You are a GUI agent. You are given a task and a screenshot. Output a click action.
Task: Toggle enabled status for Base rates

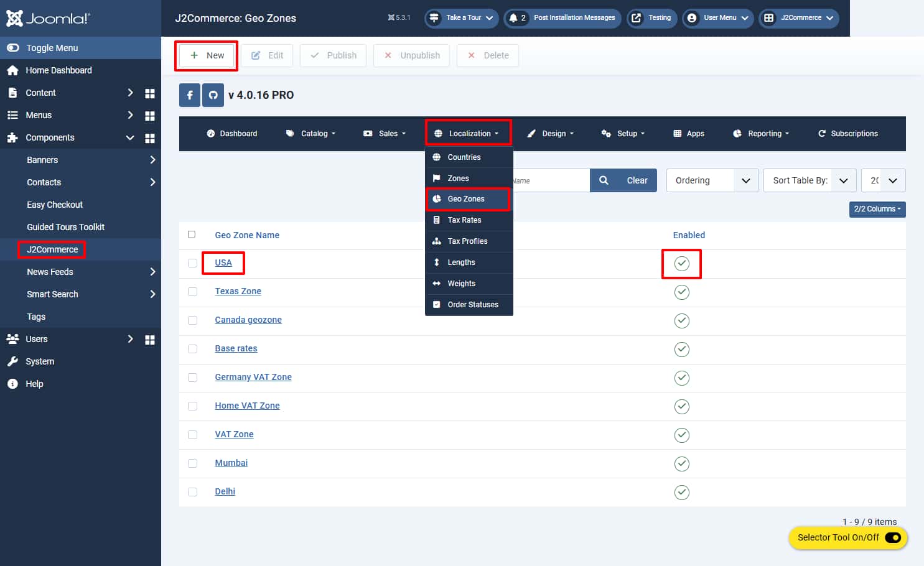tap(682, 350)
